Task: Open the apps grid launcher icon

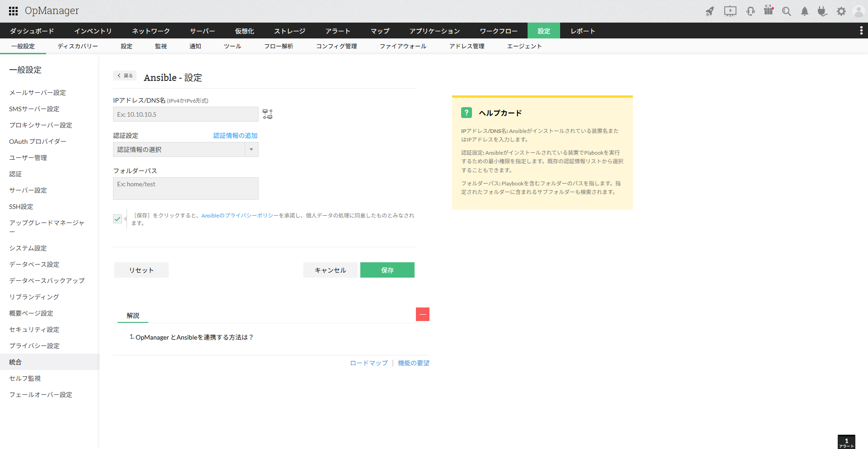Action: click(x=13, y=11)
